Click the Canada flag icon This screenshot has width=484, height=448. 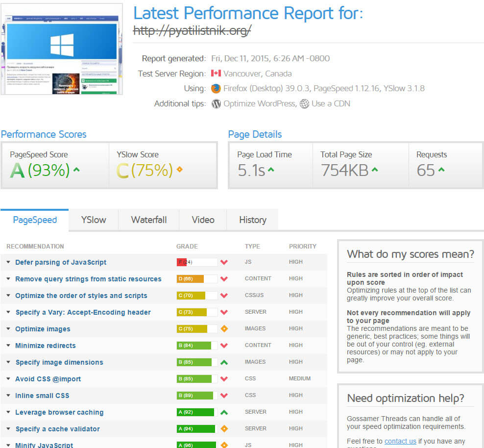point(216,74)
